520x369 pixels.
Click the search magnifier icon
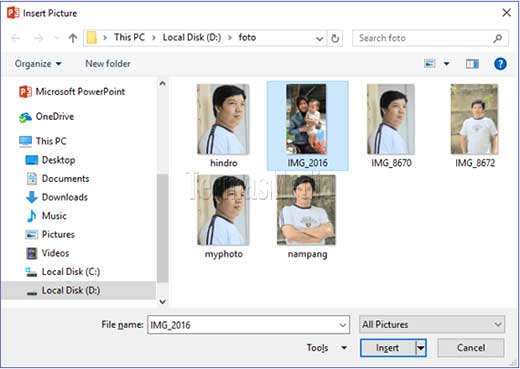click(498, 38)
